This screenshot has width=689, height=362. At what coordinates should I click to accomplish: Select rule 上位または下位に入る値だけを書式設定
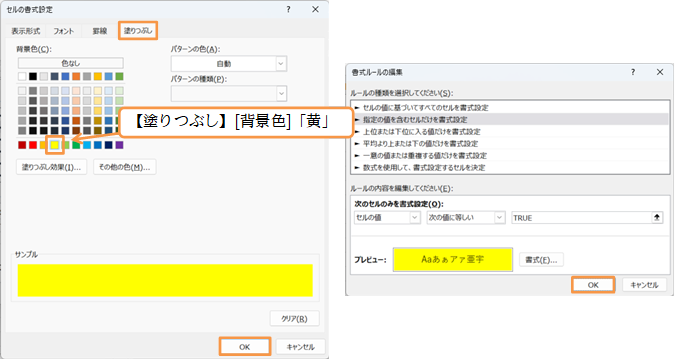coord(510,131)
